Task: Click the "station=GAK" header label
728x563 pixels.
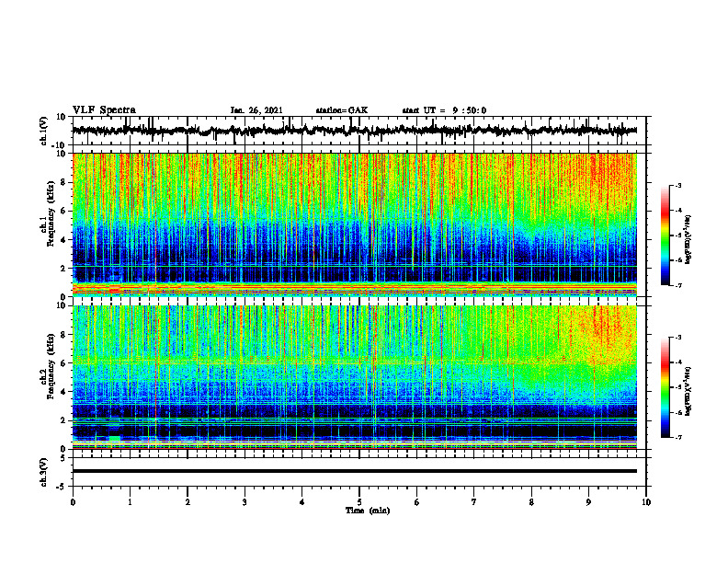Action: 342,110
